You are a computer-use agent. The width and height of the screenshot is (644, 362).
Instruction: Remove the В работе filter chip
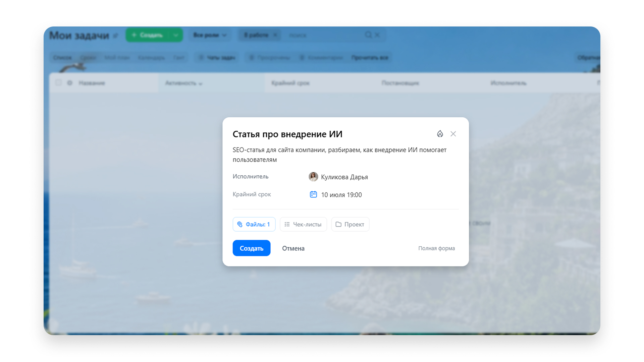pyautogui.click(x=275, y=35)
